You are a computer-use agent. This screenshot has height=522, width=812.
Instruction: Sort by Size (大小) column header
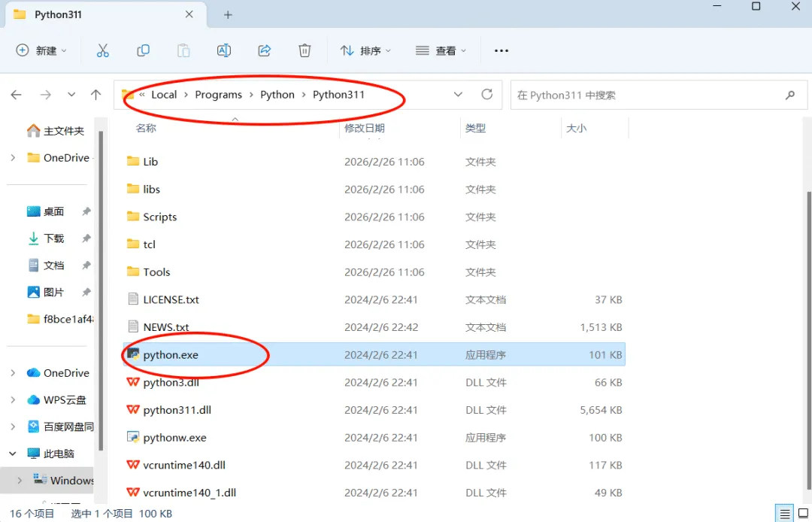[x=577, y=128]
